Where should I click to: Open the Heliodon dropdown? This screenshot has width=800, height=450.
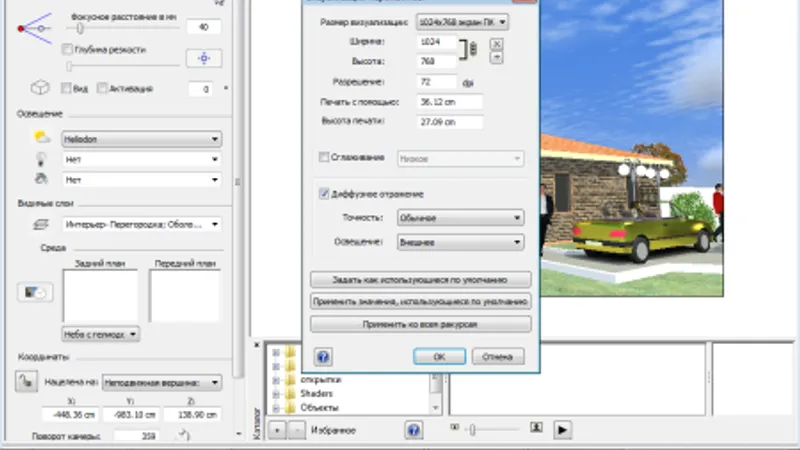tap(141, 139)
